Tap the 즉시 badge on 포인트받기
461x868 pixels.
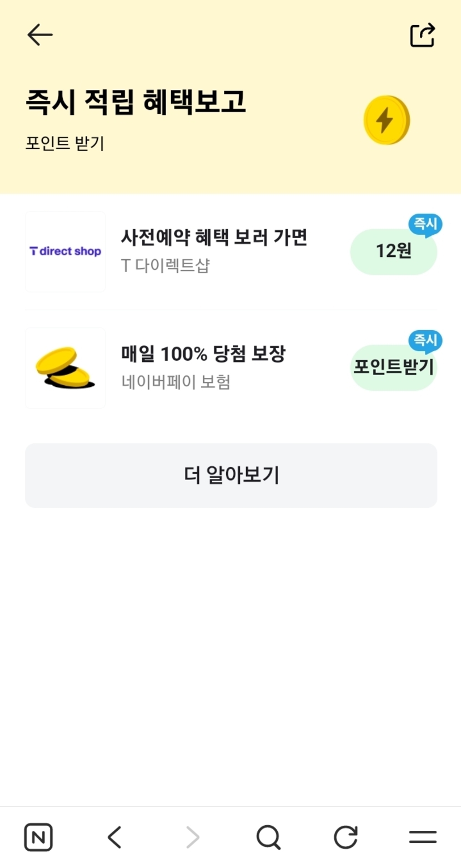(x=425, y=341)
